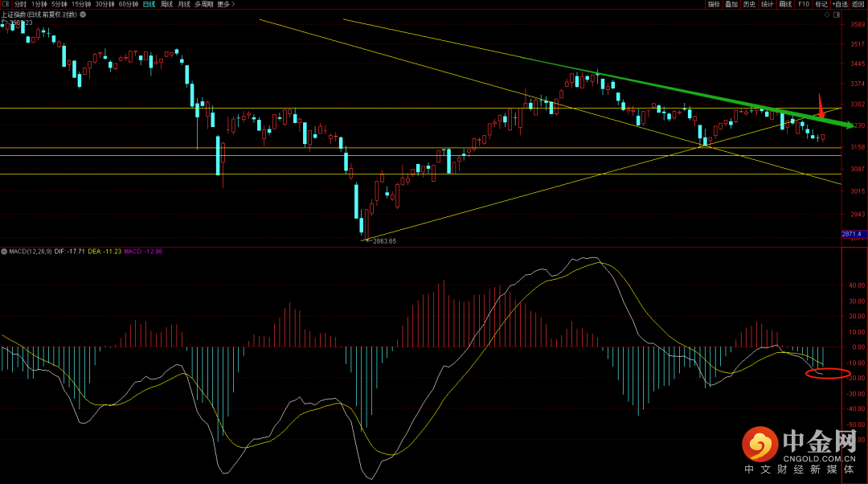
Task: Click the DIF: -17.71 value
Action: (x=69, y=252)
